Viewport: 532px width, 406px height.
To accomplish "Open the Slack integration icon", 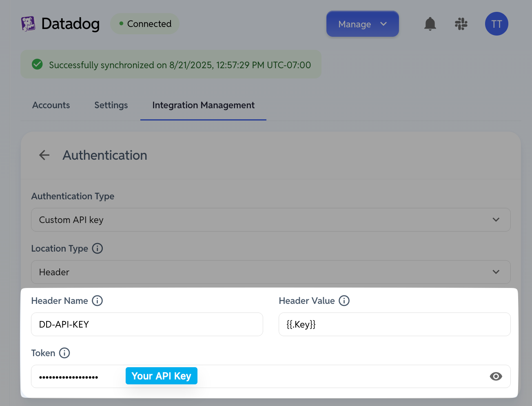I will click(x=461, y=24).
